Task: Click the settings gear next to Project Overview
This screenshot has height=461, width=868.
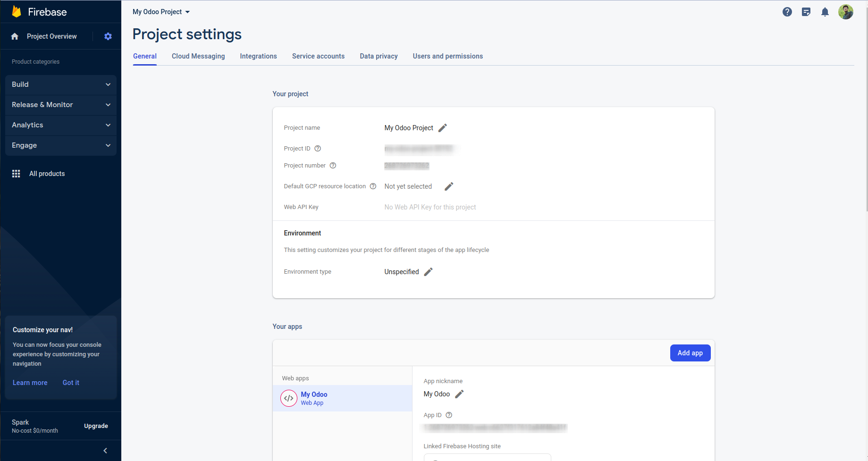Action: tap(108, 36)
